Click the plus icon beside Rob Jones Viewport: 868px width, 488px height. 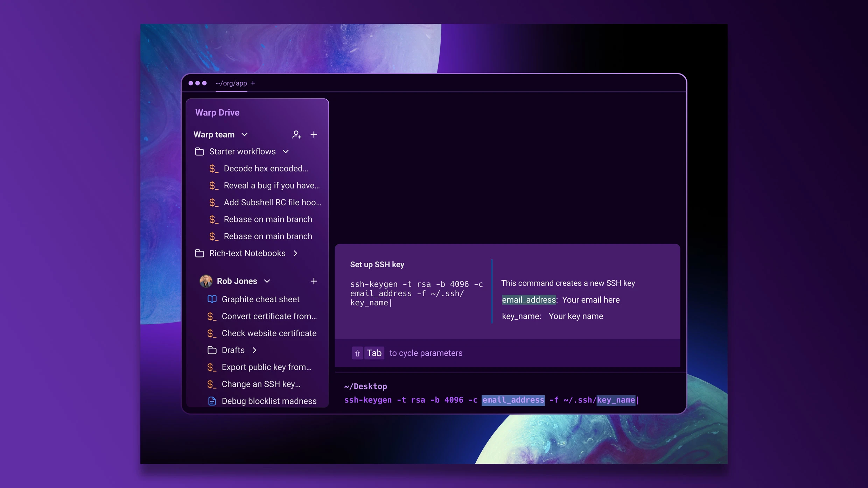[314, 281]
